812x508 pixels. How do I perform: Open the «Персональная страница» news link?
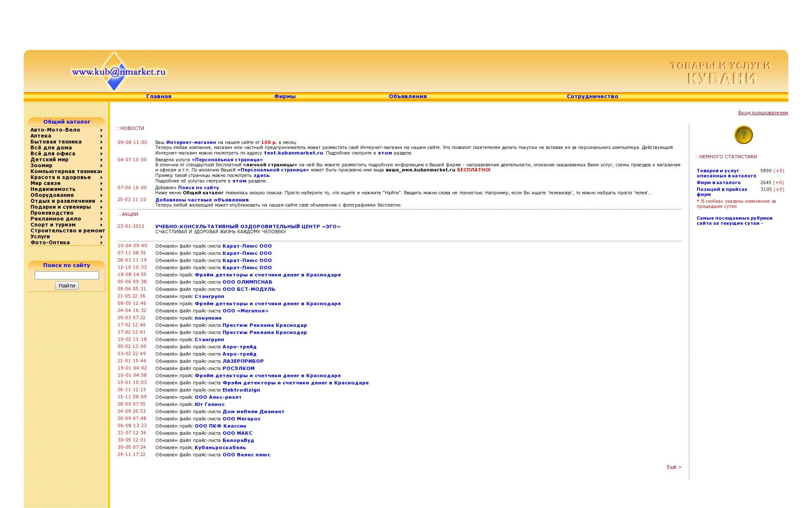[227, 160]
